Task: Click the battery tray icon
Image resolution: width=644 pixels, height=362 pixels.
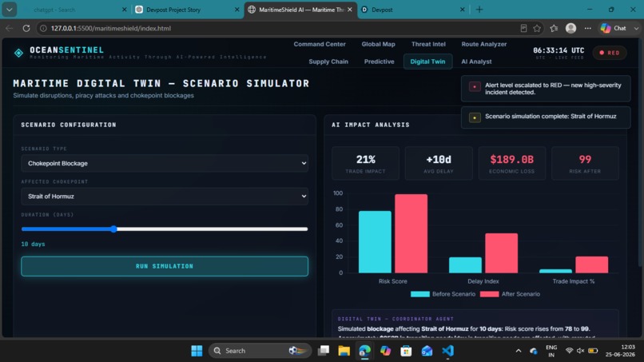Action: [x=593, y=351]
